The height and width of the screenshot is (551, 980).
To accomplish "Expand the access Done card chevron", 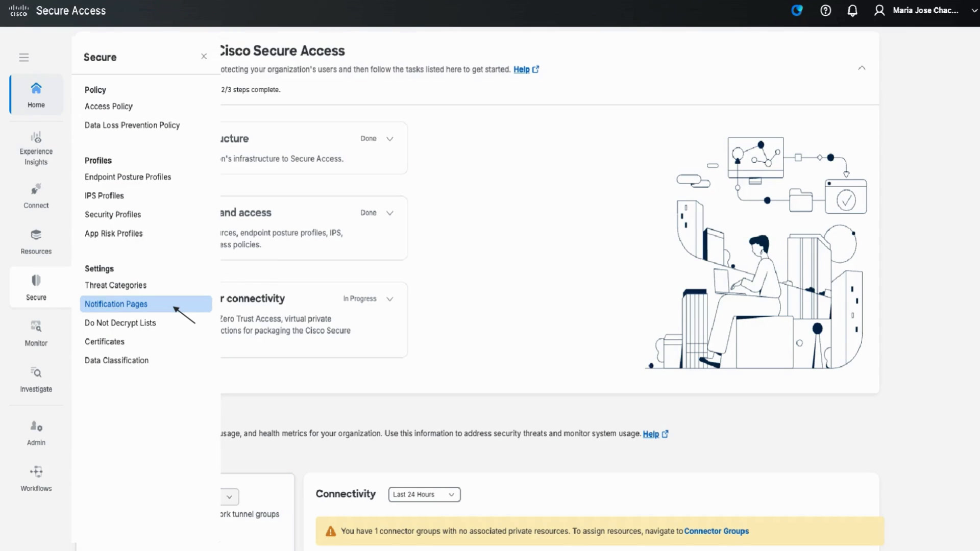I will (x=390, y=213).
